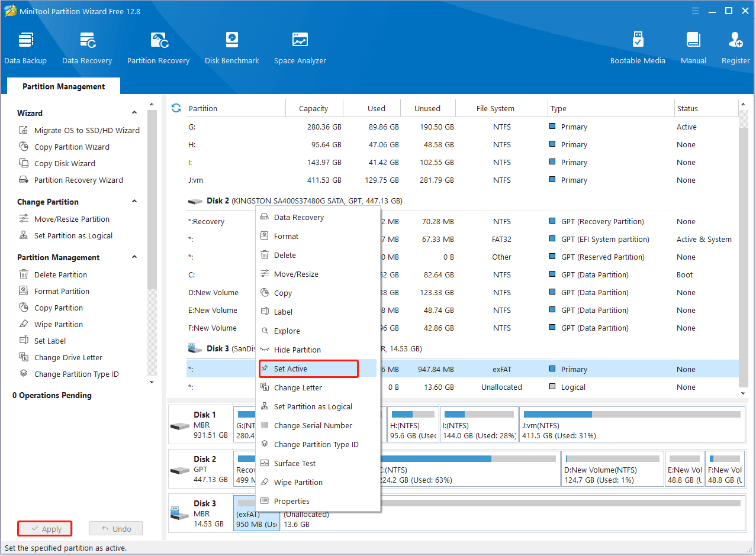Select J:vm(NTFS) block in Disk 1 map
Screen dimensions: 756x556
[x=632, y=425]
